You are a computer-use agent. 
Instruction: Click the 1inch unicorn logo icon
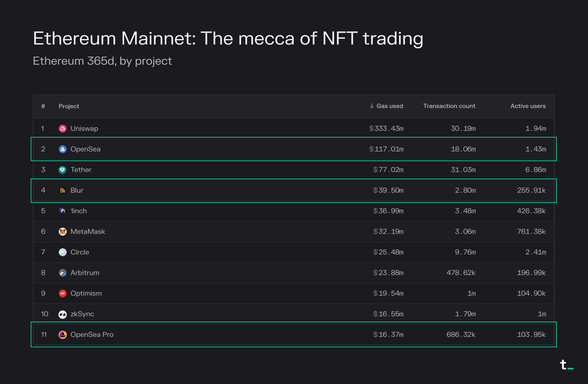tap(62, 211)
